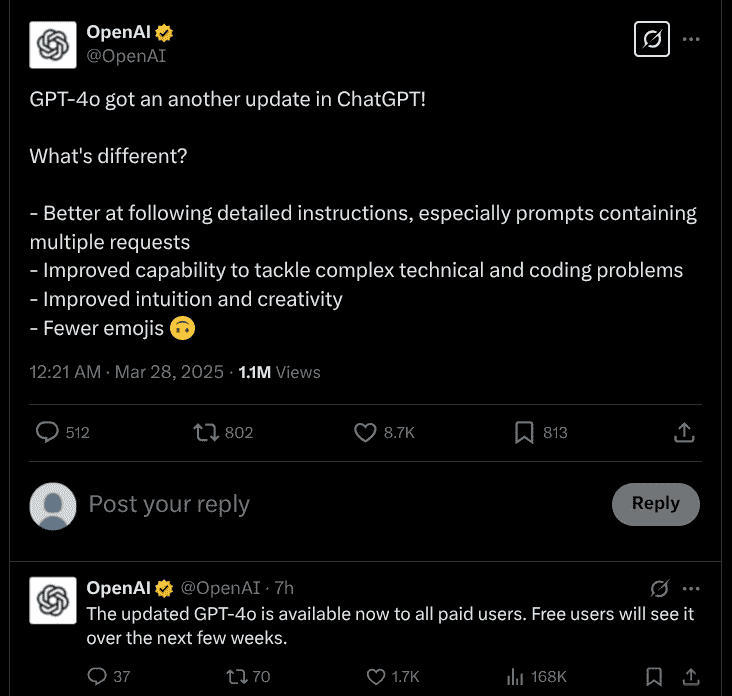Click the Grok icon on main post
The width and height of the screenshot is (732, 696).
coord(652,40)
